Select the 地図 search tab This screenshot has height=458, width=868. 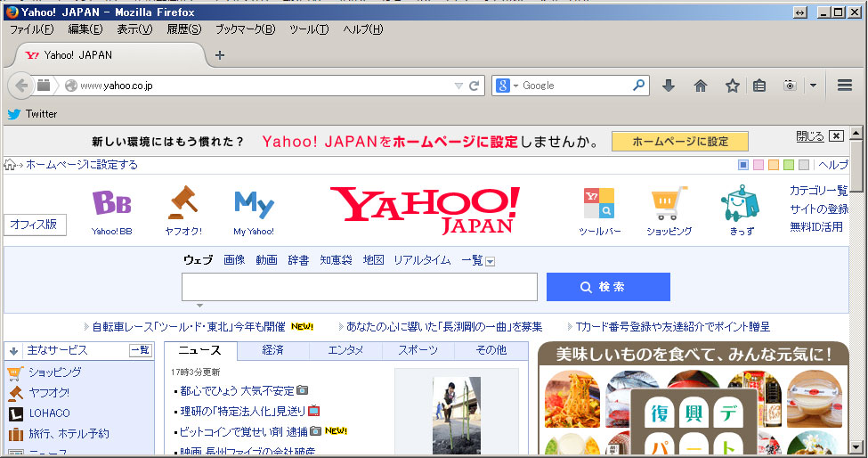click(x=373, y=259)
